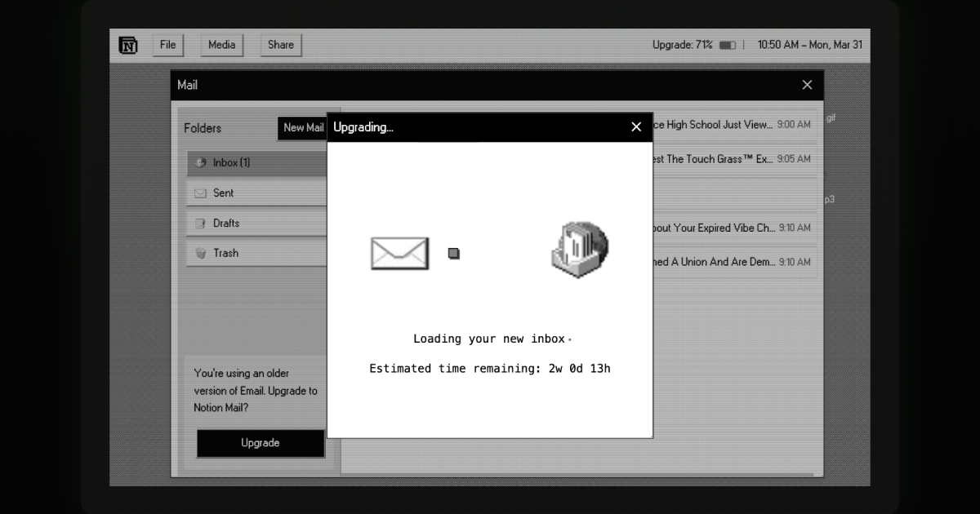Open the Trash bin icon

pos(200,253)
